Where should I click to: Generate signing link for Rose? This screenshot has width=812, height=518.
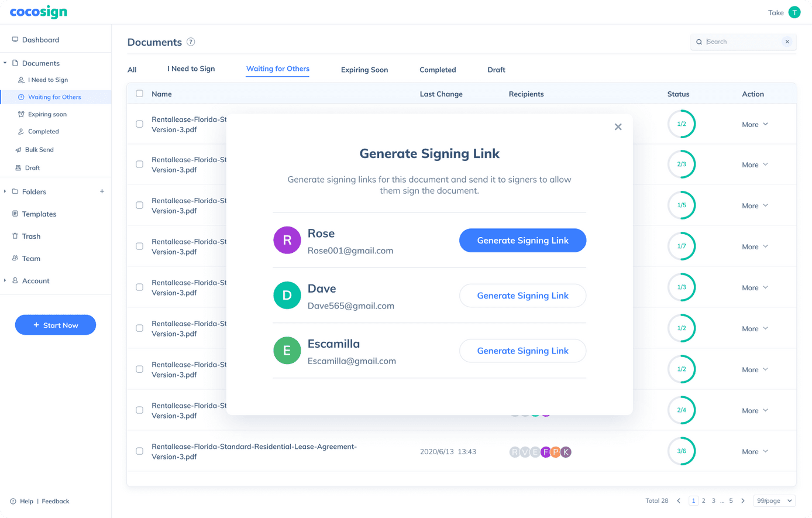522,241
